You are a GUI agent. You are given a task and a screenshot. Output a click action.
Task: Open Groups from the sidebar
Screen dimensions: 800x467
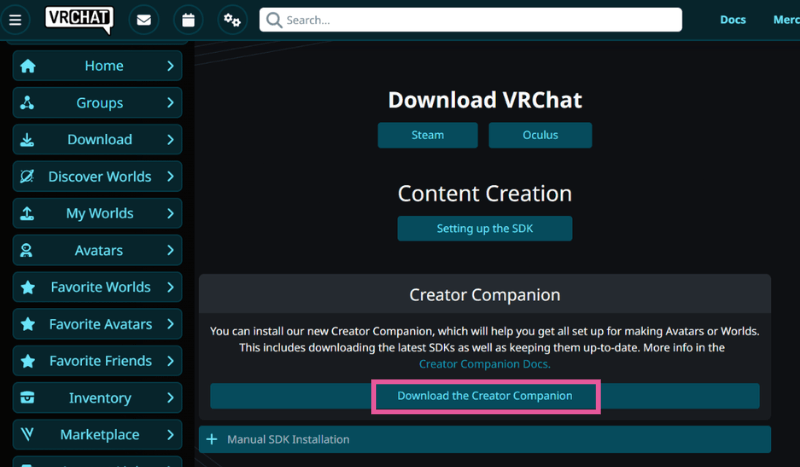(x=97, y=103)
